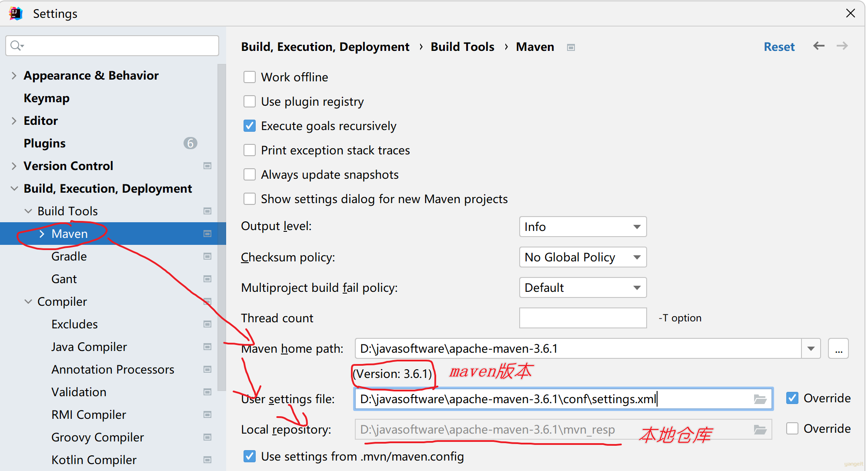
Task: Enable Always update snapshots
Action: [x=250, y=174]
